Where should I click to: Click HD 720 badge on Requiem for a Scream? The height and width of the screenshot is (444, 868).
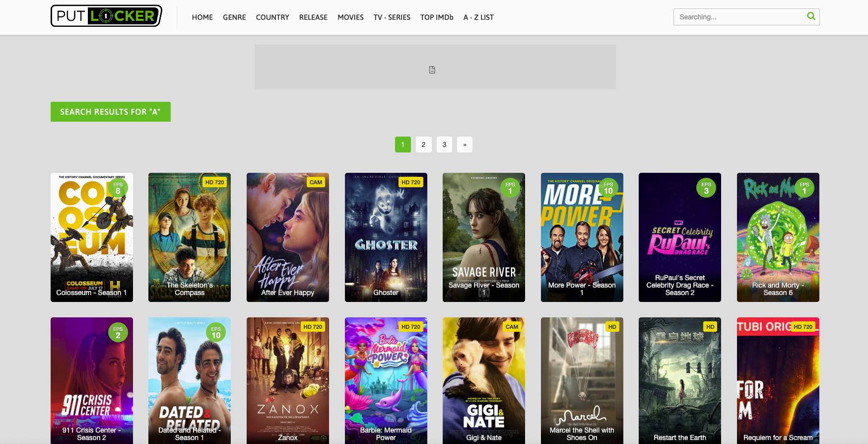point(803,327)
